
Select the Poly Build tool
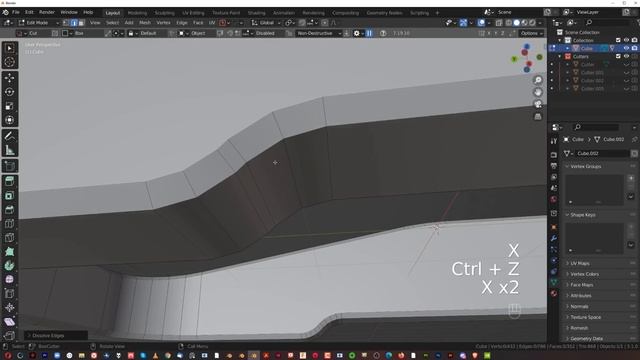(9, 251)
